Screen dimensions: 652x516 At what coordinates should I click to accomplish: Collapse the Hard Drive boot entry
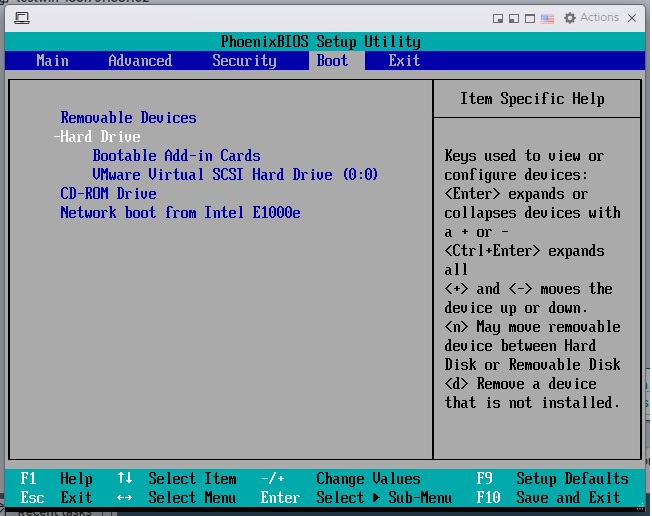pos(97,137)
